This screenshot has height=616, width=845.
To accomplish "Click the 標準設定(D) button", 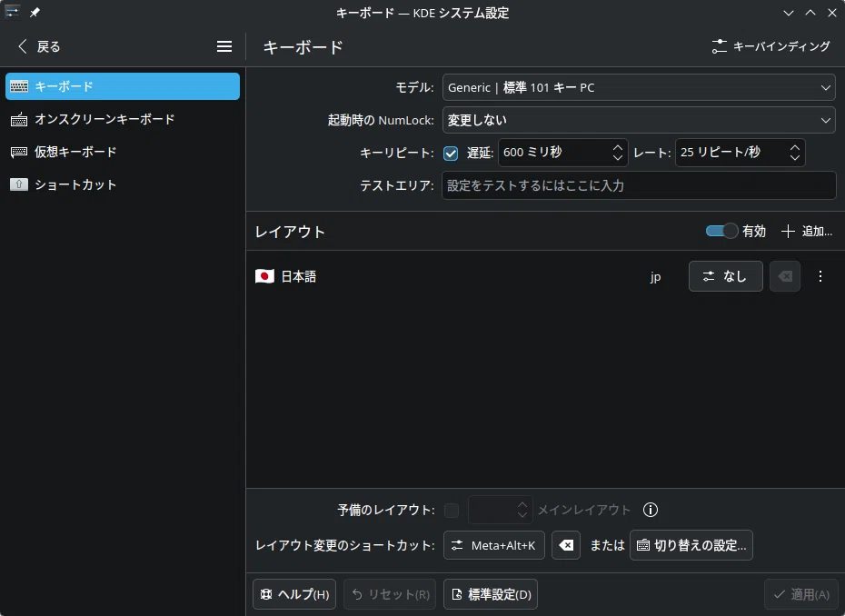I will tap(491, 594).
